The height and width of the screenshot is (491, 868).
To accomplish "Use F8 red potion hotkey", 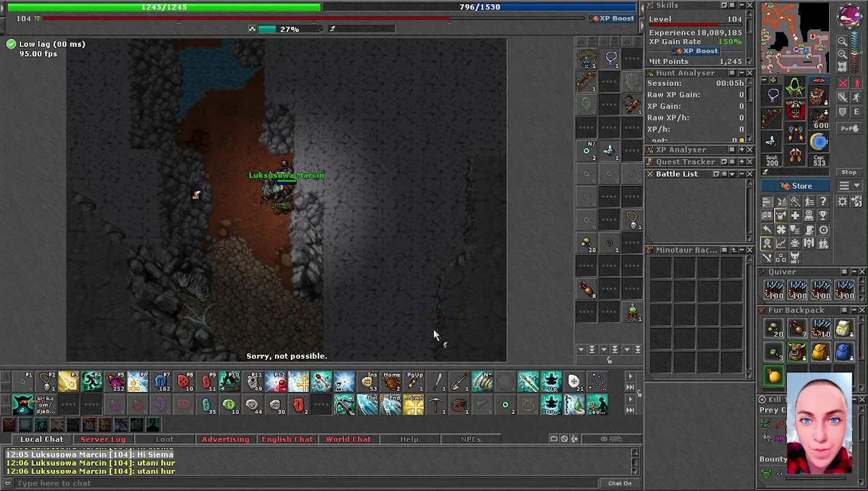I will coord(184,382).
